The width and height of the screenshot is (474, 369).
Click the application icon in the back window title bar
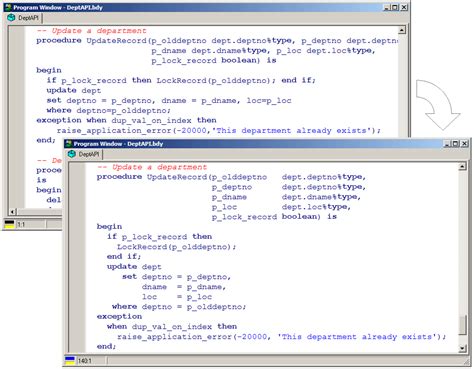tap(8, 7)
